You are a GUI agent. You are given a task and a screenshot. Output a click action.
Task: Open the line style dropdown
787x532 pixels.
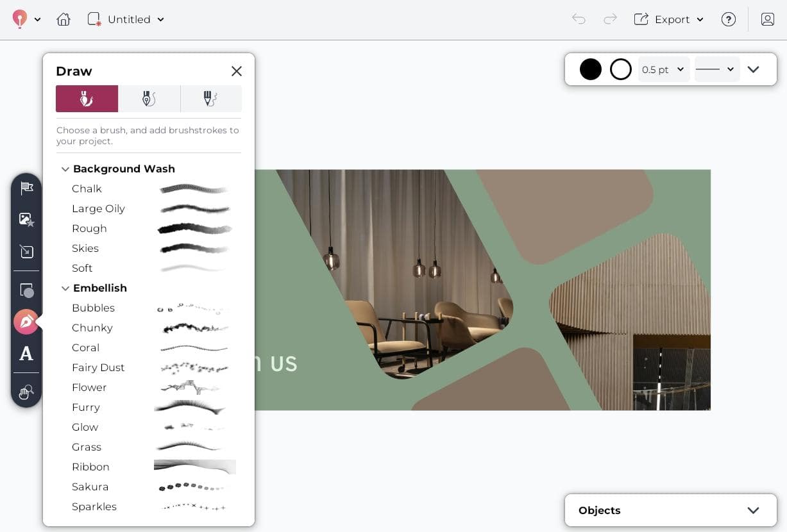(x=716, y=69)
